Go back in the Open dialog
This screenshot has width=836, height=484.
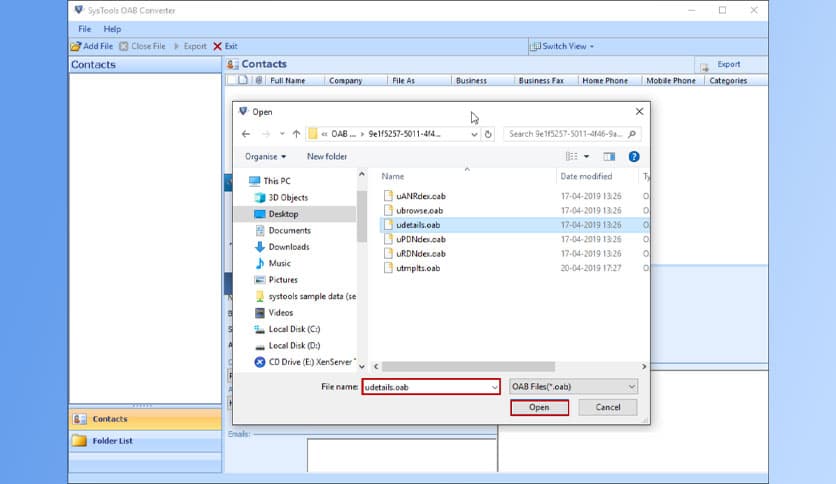(246, 134)
